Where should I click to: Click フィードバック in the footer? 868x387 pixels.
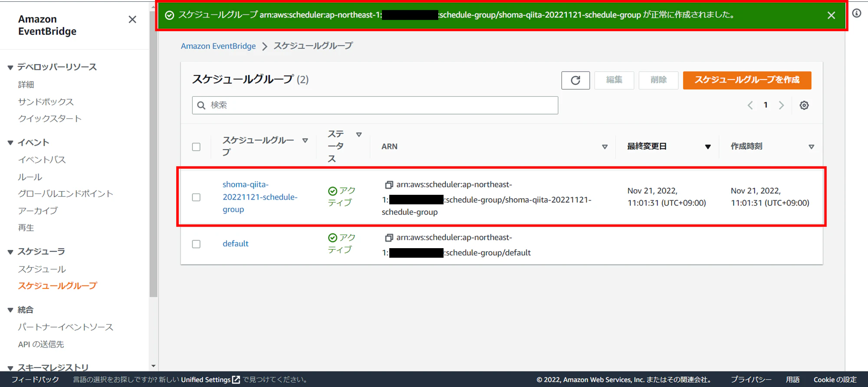(x=35, y=380)
